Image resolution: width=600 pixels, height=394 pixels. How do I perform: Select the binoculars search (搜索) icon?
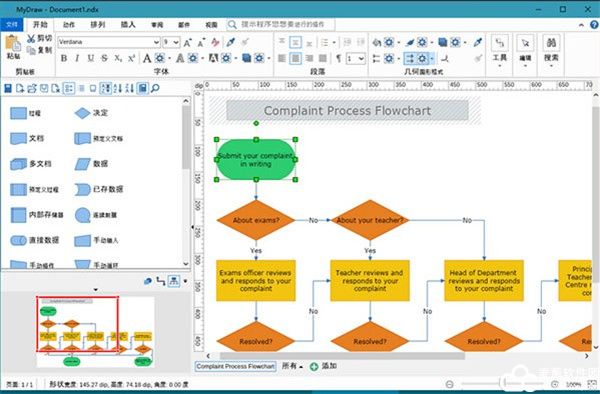click(551, 42)
